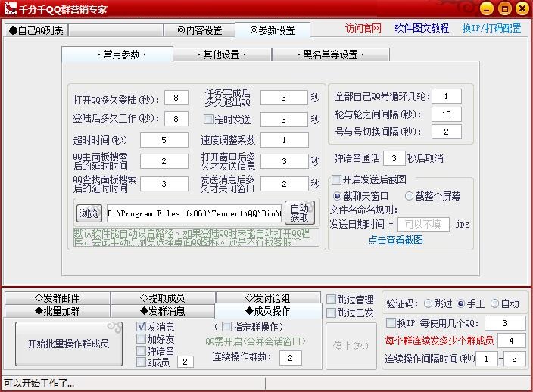
Task: Click the 每个群连续发多少个群成员 field
Action: (x=511, y=341)
